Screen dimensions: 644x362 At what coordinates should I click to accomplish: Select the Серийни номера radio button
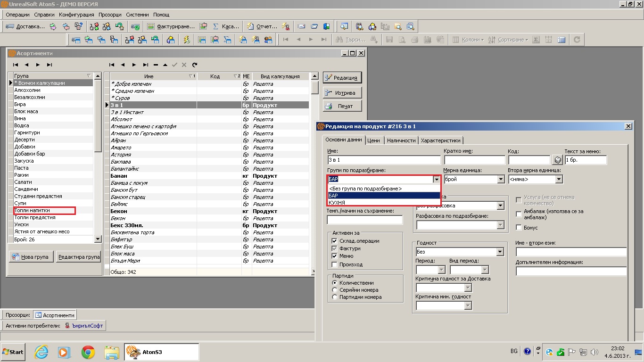(x=335, y=290)
